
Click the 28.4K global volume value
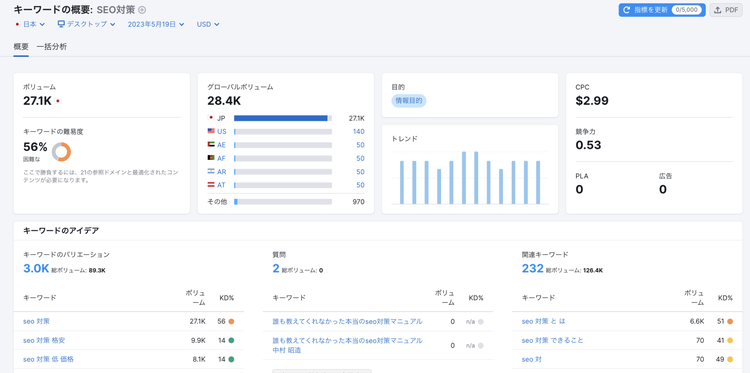(224, 101)
